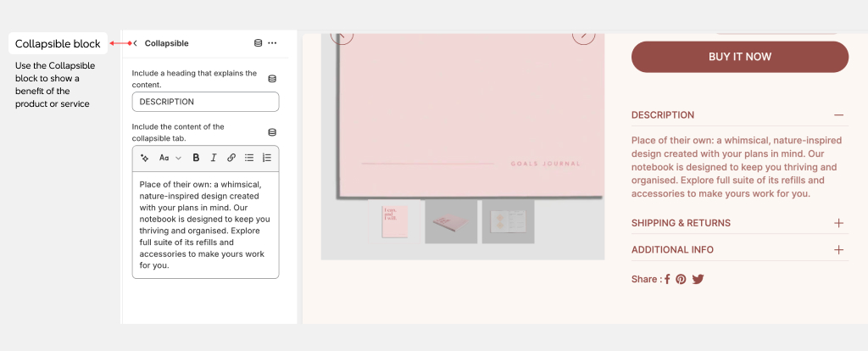The width and height of the screenshot is (868, 351).
Task: Click the BUY IT NOW button
Action: (x=739, y=57)
